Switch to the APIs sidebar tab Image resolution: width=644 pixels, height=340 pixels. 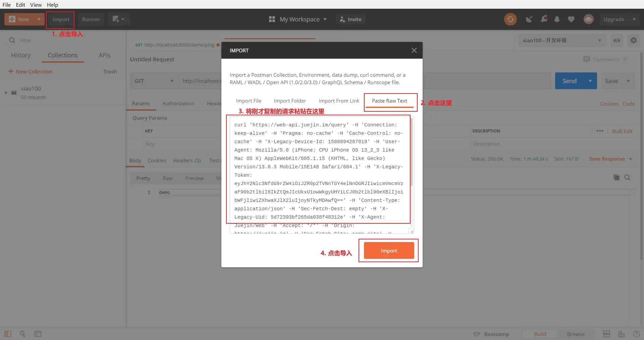pyautogui.click(x=105, y=55)
